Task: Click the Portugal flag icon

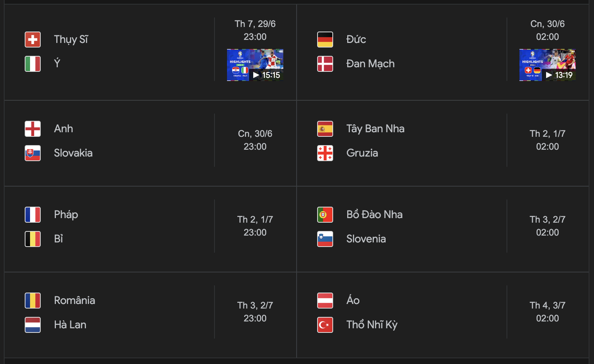Action: pyautogui.click(x=325, y=215)
